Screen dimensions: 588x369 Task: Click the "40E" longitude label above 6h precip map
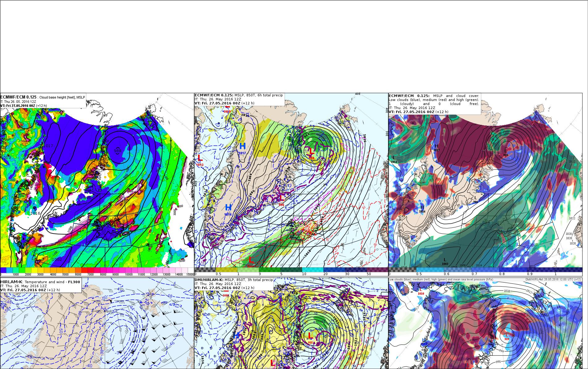(x=358, y=94)
